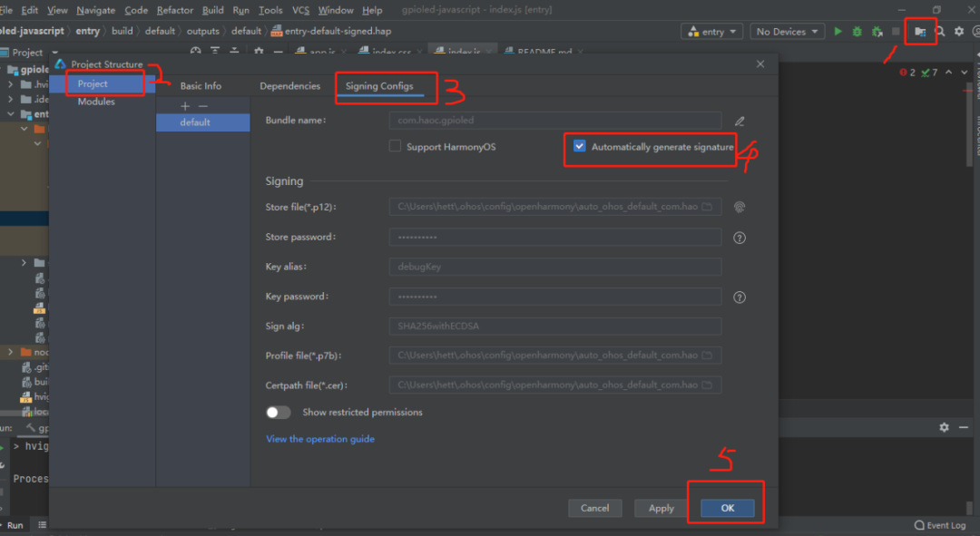
Task: Click the Apply button
Action: click(x=661, y=508)
